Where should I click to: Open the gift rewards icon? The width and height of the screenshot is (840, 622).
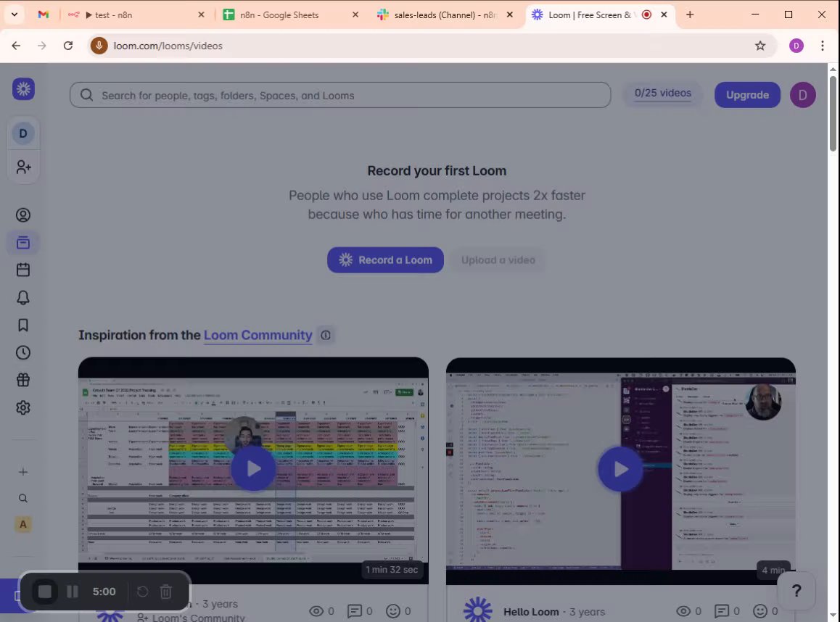[x=23, y=380]
